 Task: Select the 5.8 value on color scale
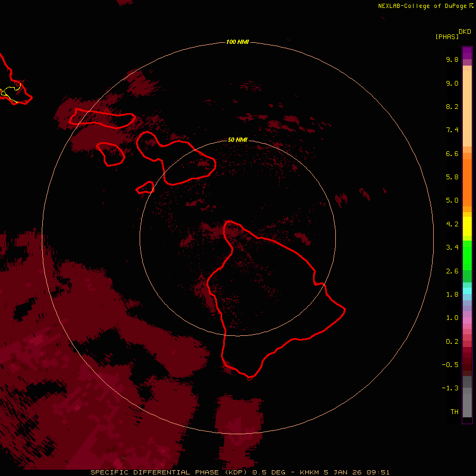[x=452, y=177]
